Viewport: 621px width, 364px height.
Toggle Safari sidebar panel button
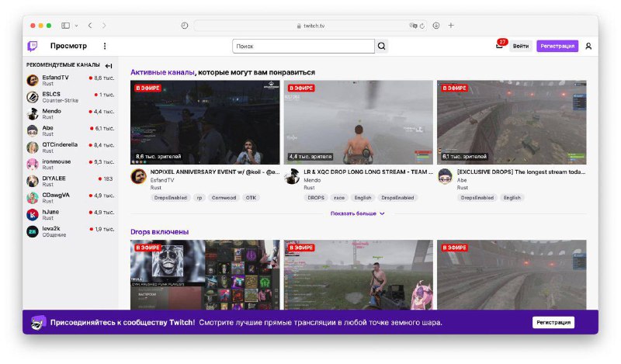65,26
